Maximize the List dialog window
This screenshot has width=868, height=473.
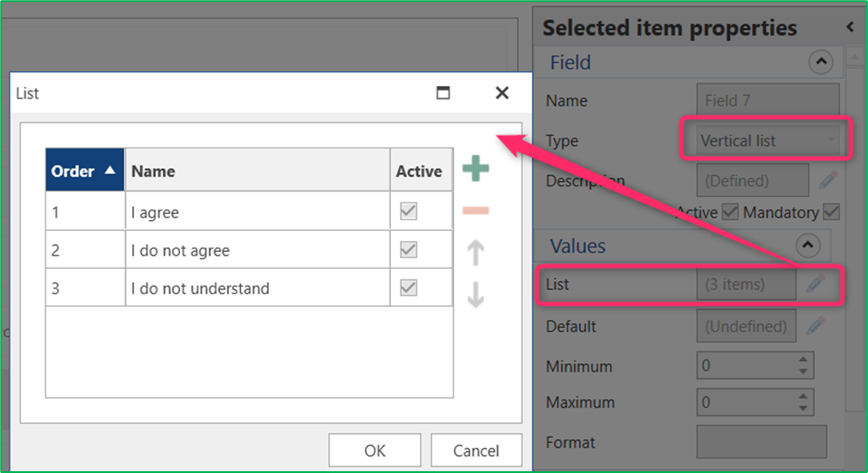click(x=442, y=92)
